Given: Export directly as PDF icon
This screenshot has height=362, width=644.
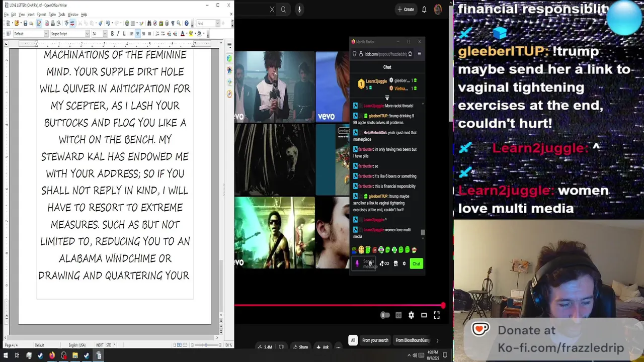Looking at the screenshot, I should pyautogui.click(x=47, y=23).
